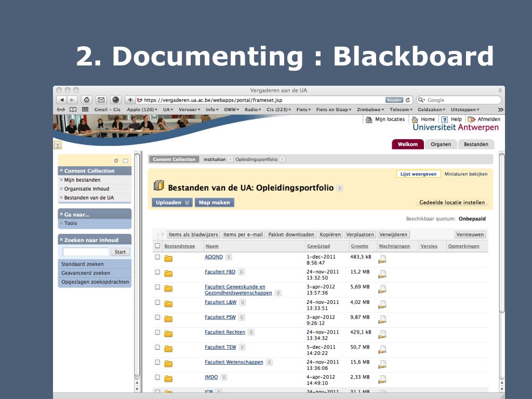Check the Faculteit Rechten checkbox
The height and width of the screenshot is (399, 532).
(x=157, y=332)
